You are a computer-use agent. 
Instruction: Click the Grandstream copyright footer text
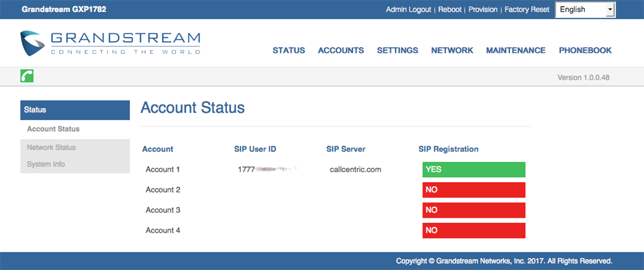pos(504,261)
